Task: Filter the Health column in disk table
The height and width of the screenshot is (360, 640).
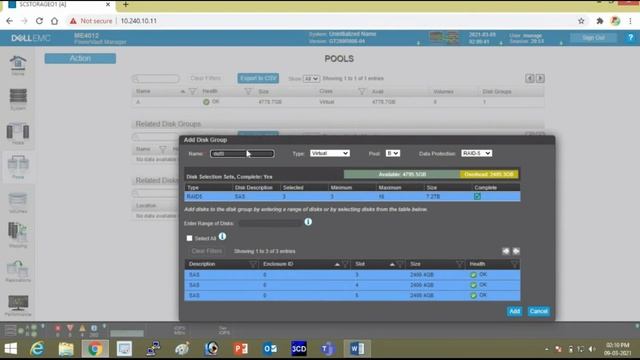Action: coord(514,264)
